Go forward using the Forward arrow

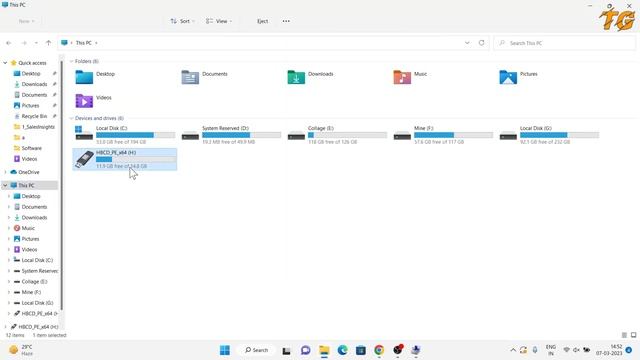24,43
